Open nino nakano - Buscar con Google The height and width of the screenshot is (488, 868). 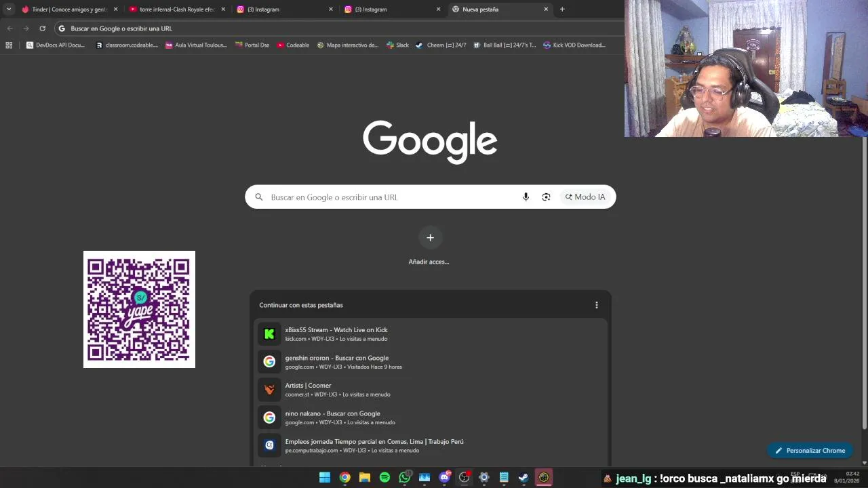430,418
